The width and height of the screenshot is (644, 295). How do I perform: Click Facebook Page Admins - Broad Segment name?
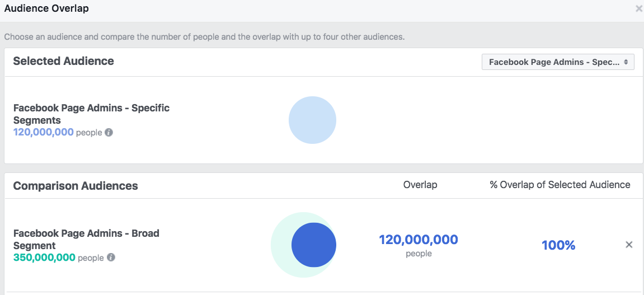coord(86,240)
